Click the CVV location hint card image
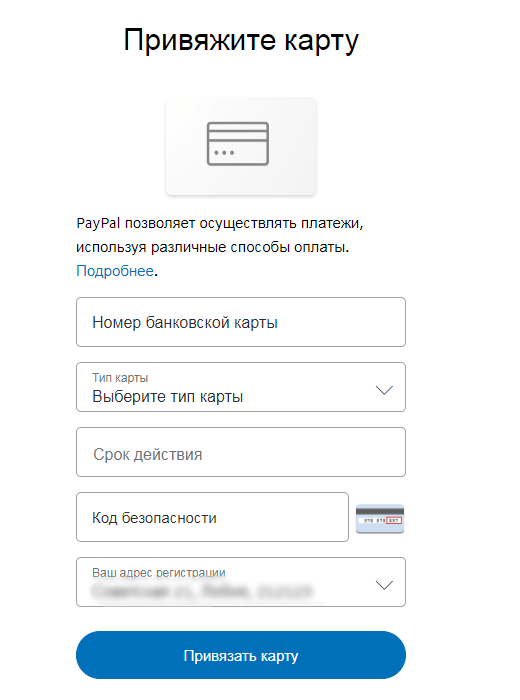Image resolution: width=520 pixels, height=700 pixels. [380, 518]
